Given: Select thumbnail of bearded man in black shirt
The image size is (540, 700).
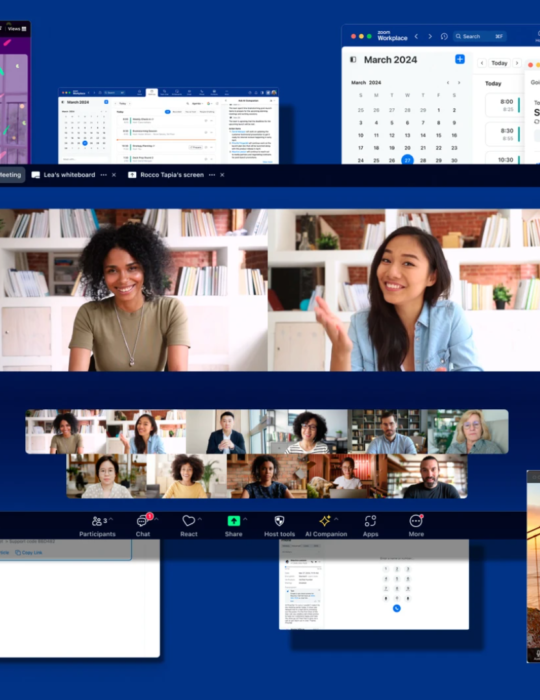Looking at the screenshot, I should point(427,476).
